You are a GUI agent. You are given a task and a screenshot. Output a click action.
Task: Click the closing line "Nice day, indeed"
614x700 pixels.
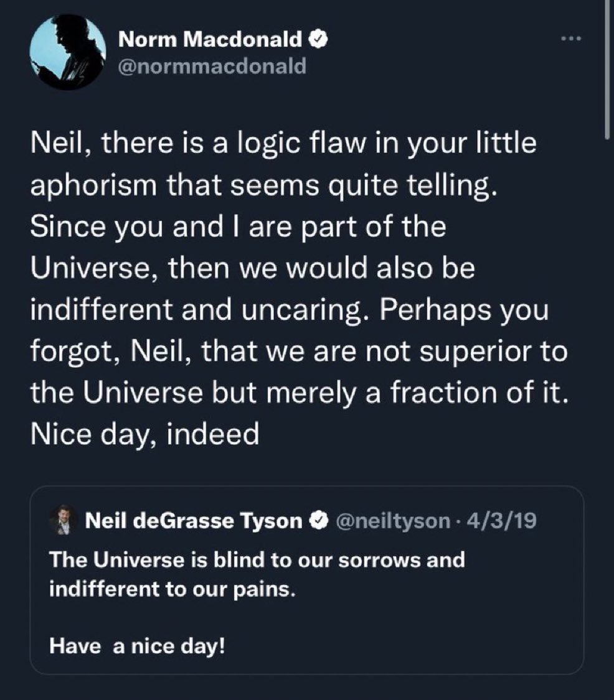point(144,434)
